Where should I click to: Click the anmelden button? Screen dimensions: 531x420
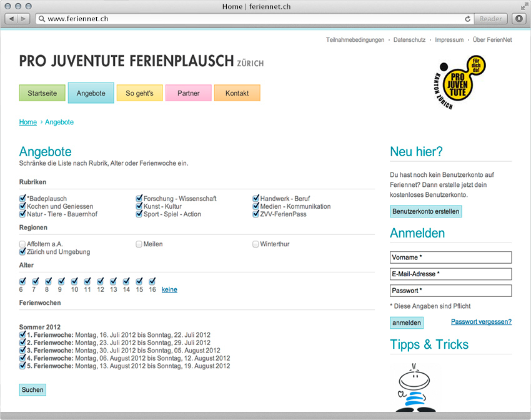[x=407, y=322]
